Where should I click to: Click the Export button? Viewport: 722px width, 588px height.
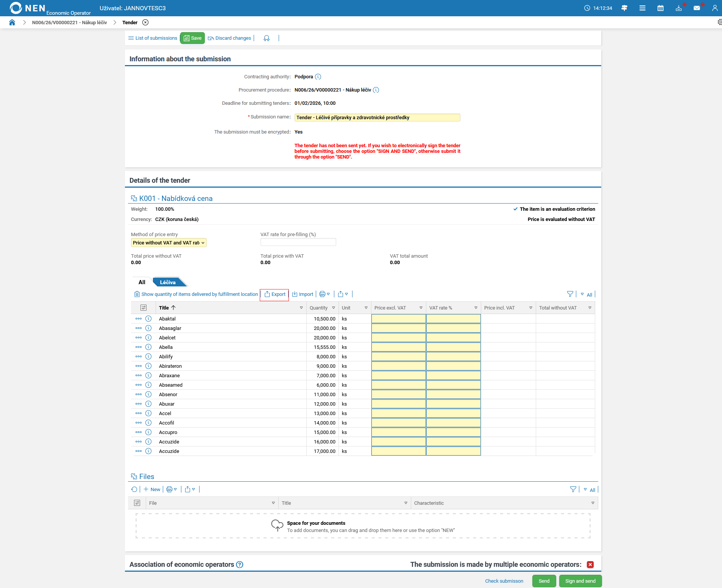click(x=274, y=294)
